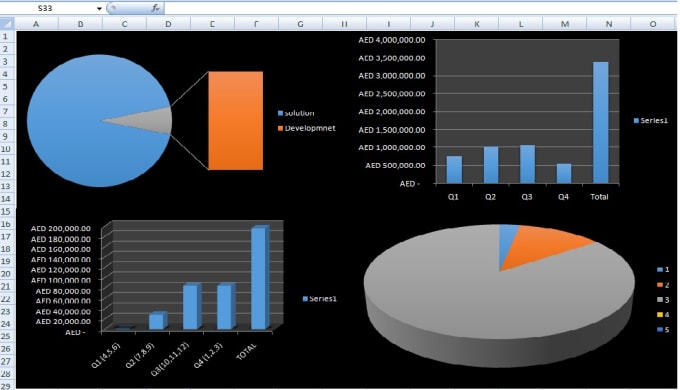The width and height of the screenshot is (680, 390).
Task: Select the orange bar of pie chart
Action: tap(235, 121)
